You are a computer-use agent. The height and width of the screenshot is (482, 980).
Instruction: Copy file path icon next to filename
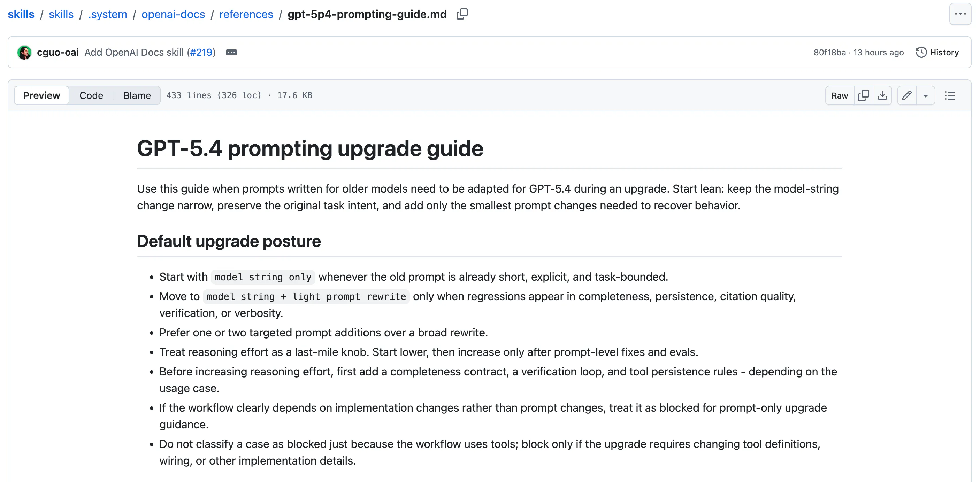462,14
